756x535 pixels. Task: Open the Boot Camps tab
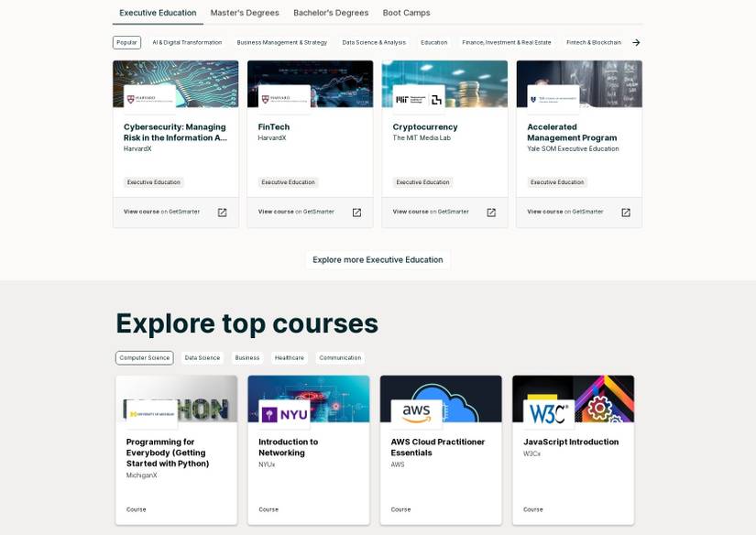pos(407,12)
